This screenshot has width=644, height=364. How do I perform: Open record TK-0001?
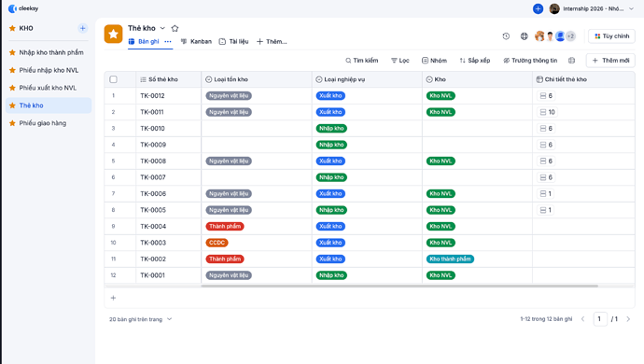[x=152, y=275]
